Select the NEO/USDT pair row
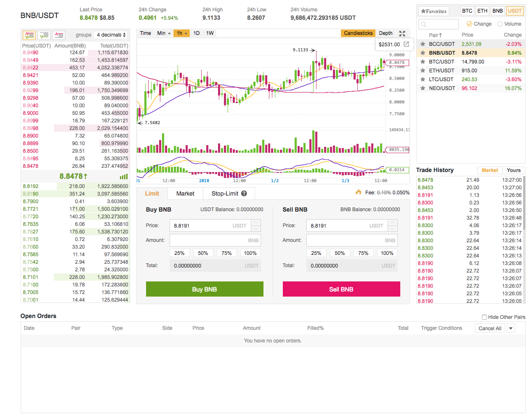This screenshot has width=532, height=419. pyautogui.click(x=471, y=88)
